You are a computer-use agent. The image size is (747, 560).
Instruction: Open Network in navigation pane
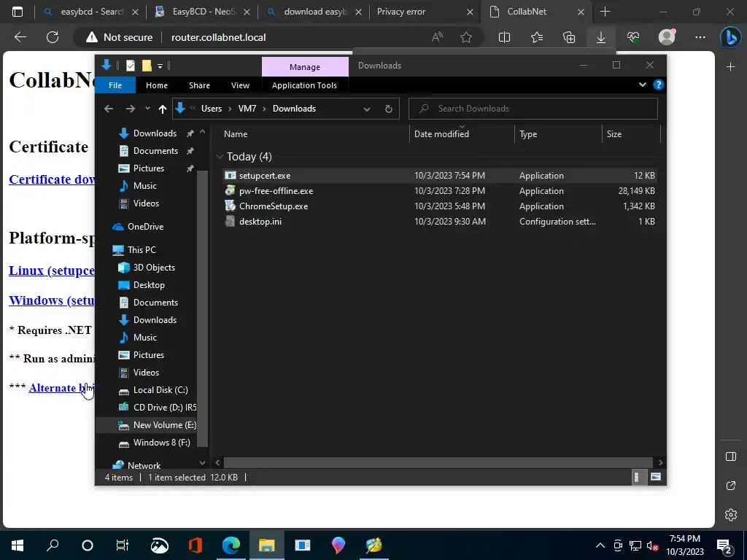point(144,466)
